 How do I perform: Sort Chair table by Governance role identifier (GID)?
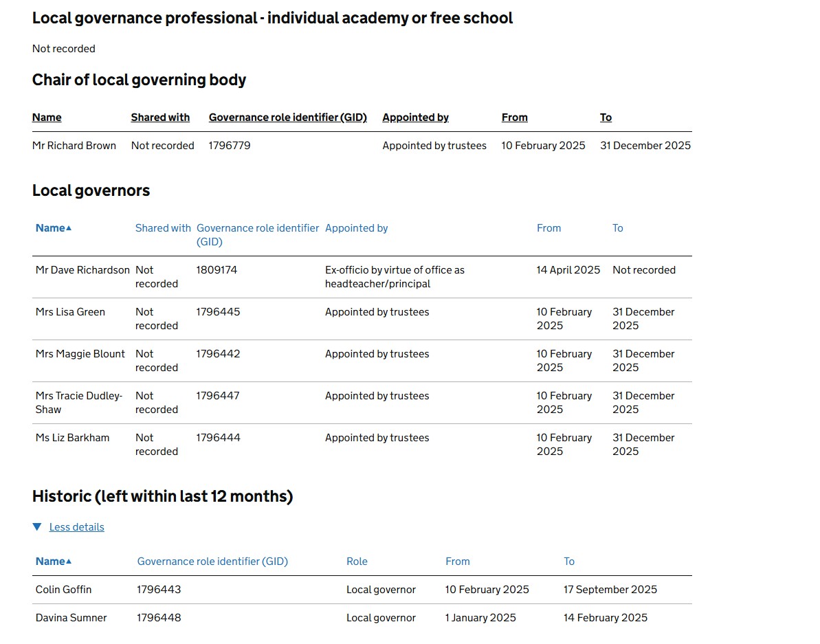(287, 118)
